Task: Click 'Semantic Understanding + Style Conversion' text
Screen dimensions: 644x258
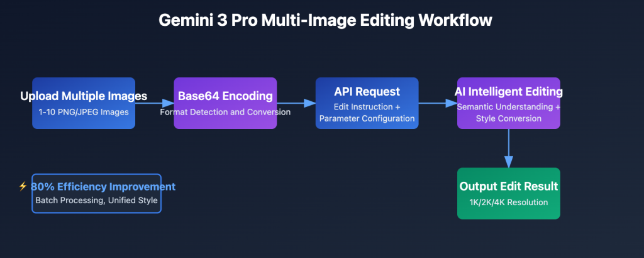Action: click(x=508, y=113)
